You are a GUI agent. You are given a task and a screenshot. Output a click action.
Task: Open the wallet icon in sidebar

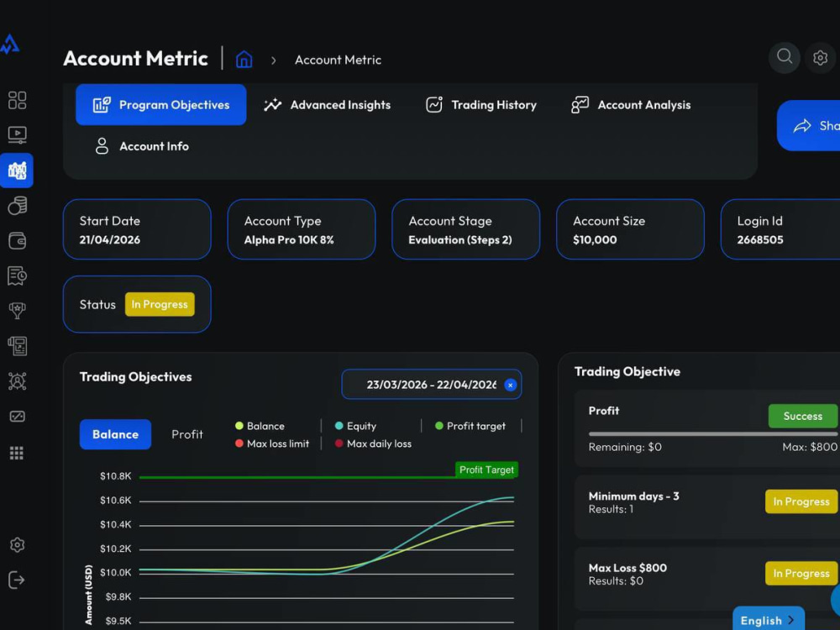(17, 241)
